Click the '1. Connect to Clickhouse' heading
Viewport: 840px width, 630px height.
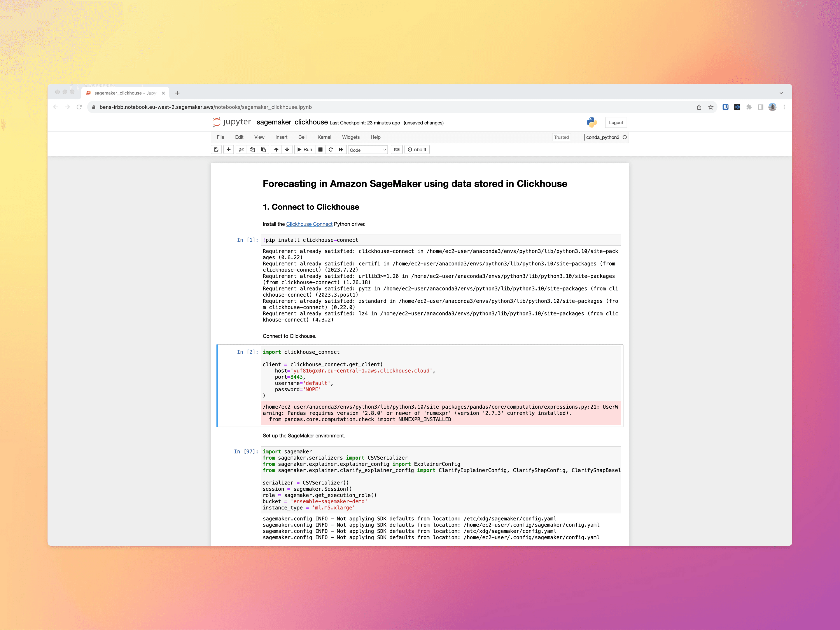(311, 207)
